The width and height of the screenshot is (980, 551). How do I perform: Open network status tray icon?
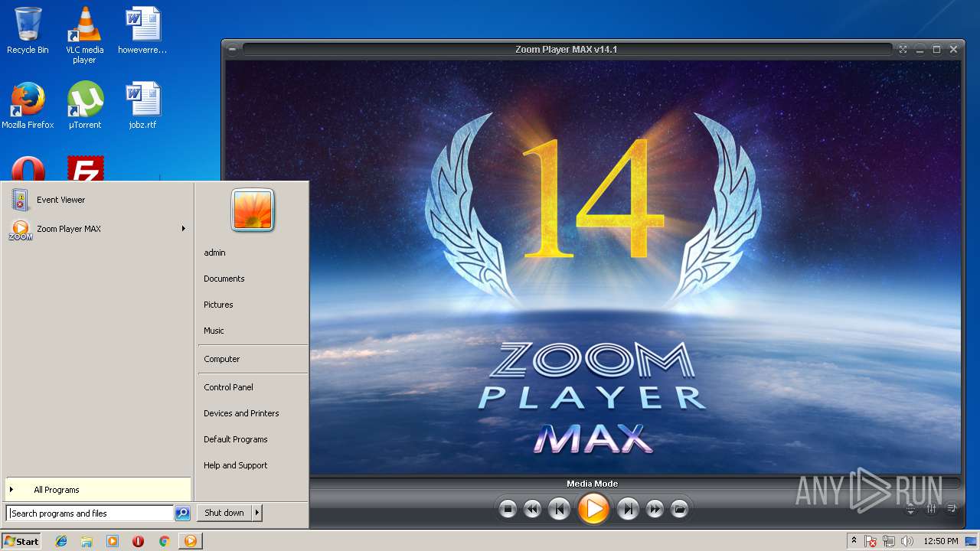(889, 541)
